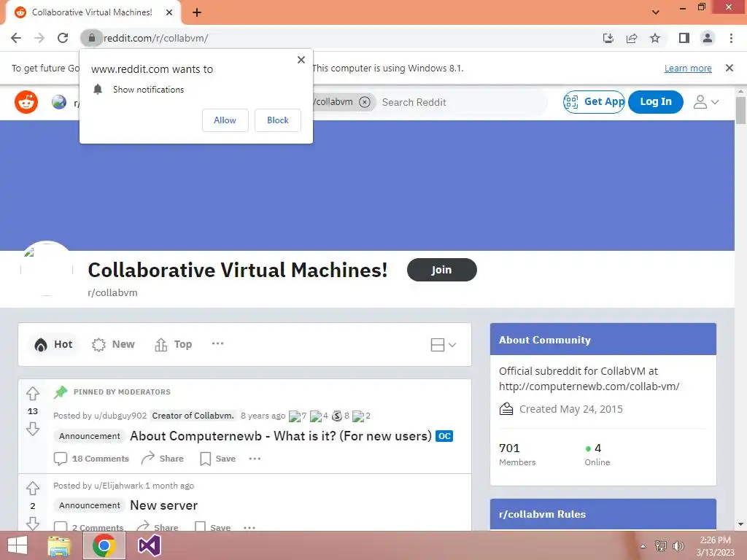Sort posts by New
This screenshot has height=560, width=747.
pyautogui.click(x=113, y=344)
